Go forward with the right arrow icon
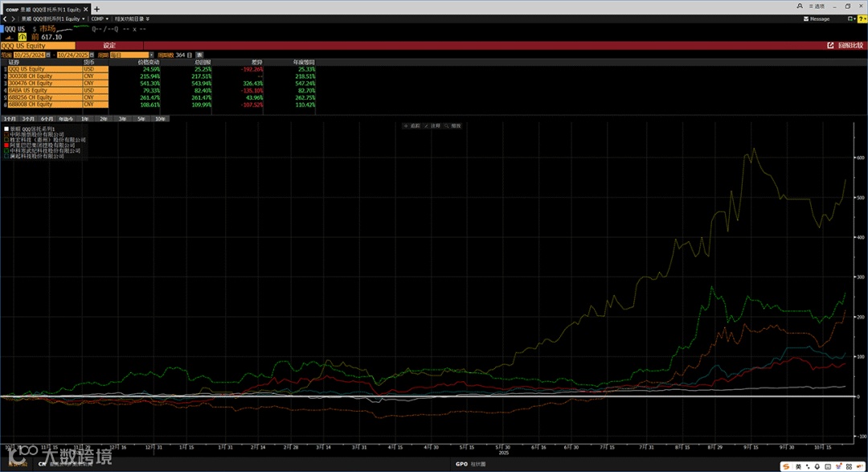The width and height of the screenshot is (868, 472). point(14,18)
